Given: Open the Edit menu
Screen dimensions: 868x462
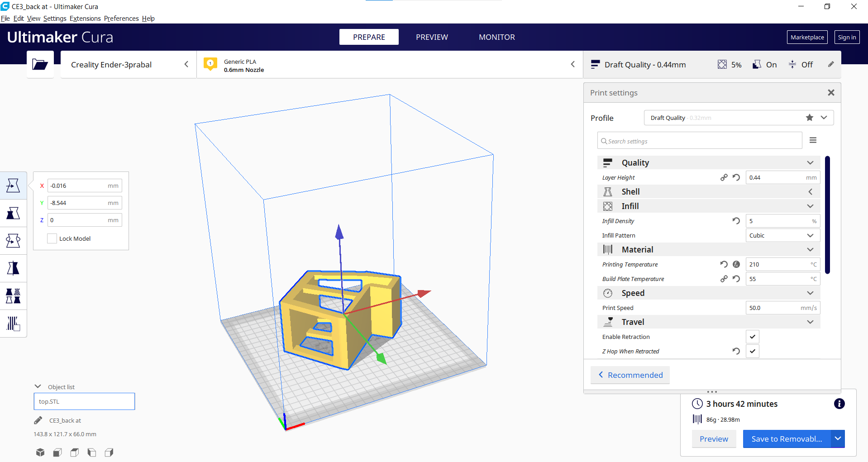Looking at the screenshot, I should [19, 19].
